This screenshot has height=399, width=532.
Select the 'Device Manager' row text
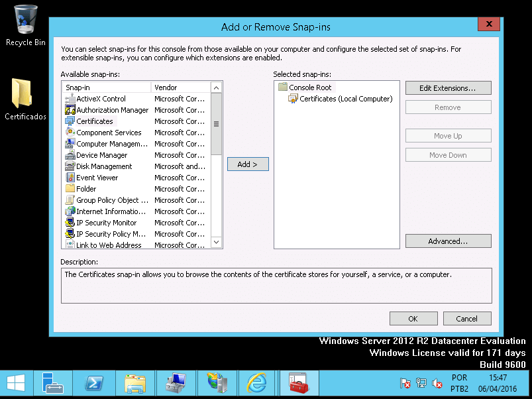point(102,155)
